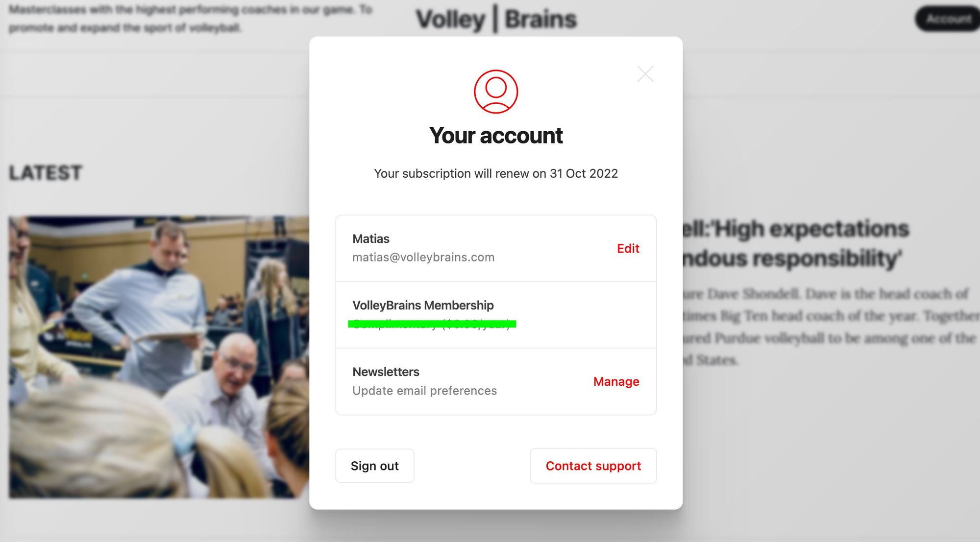The width and height of the screenshot is (980, 542).
Task: Click the red user avatar icon
Action: 496,92
